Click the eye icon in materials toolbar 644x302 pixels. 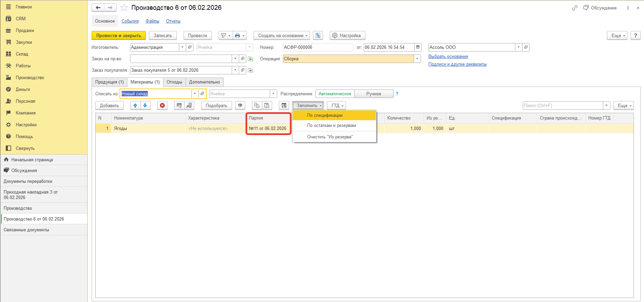(240, 105)
